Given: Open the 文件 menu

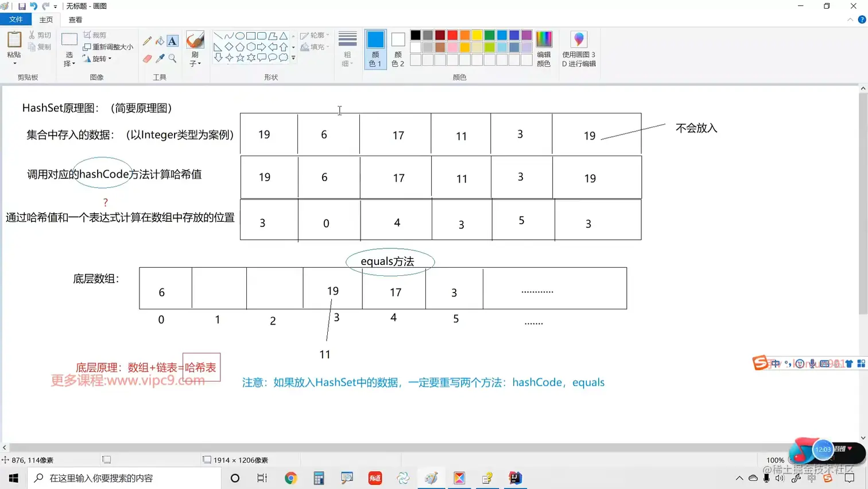Looking at the screenshot, I should 17,19.
